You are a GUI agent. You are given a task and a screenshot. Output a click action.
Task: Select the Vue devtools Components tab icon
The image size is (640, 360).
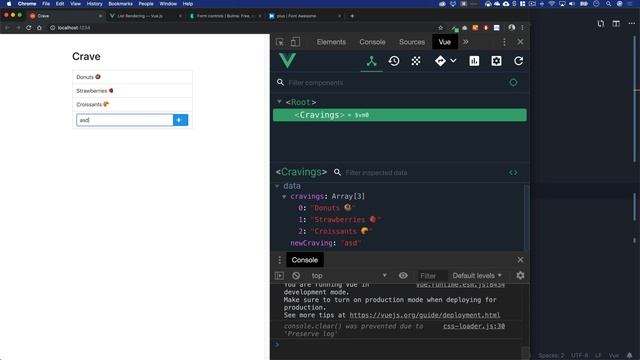pyautogui.click(x=371, y=61)
